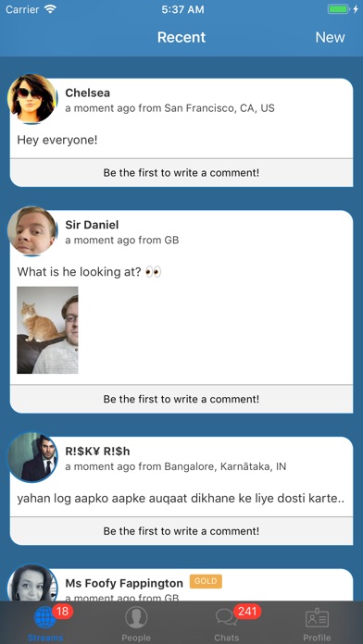
Task: Tap the red 18 Streams badge
Action: pyautogui.click(x=62, y=612)
